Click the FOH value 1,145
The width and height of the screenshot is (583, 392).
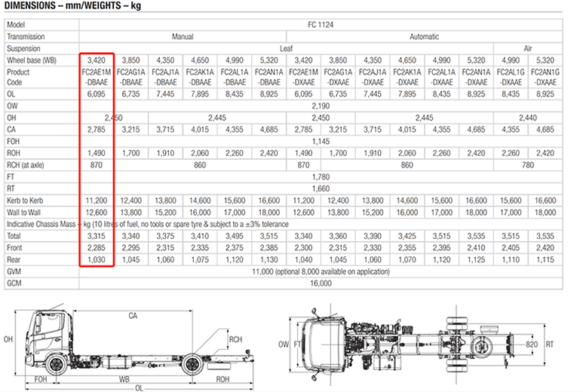pos(321,141)
